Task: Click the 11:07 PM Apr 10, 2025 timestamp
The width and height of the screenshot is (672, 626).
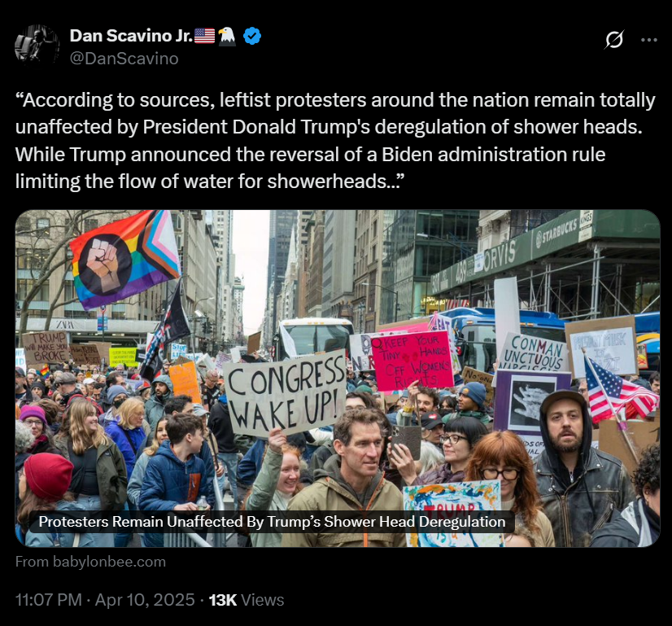Action: (105, 600)
